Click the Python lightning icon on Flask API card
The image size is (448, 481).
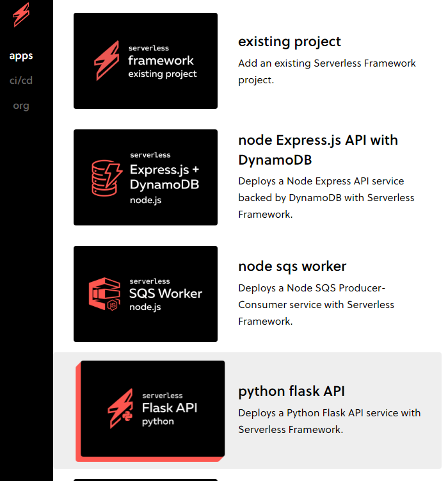120,409
